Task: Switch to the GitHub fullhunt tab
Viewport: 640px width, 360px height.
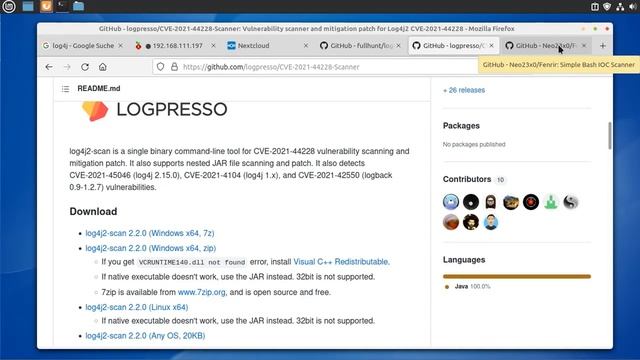Action: coord(361,46)
